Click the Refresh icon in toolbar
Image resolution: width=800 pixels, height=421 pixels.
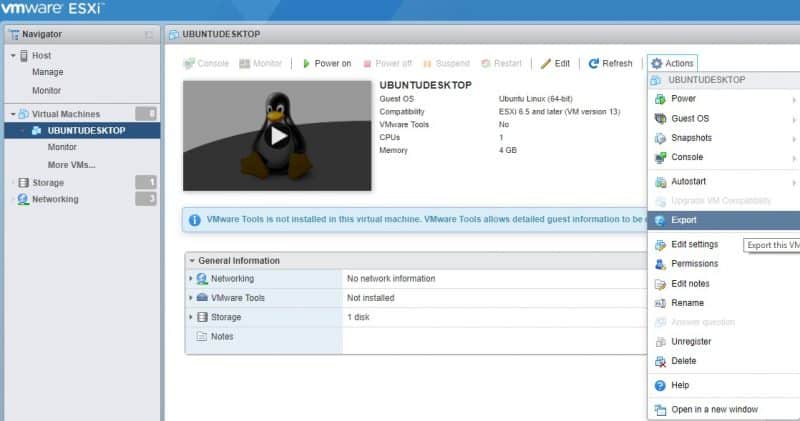point(593,64)
